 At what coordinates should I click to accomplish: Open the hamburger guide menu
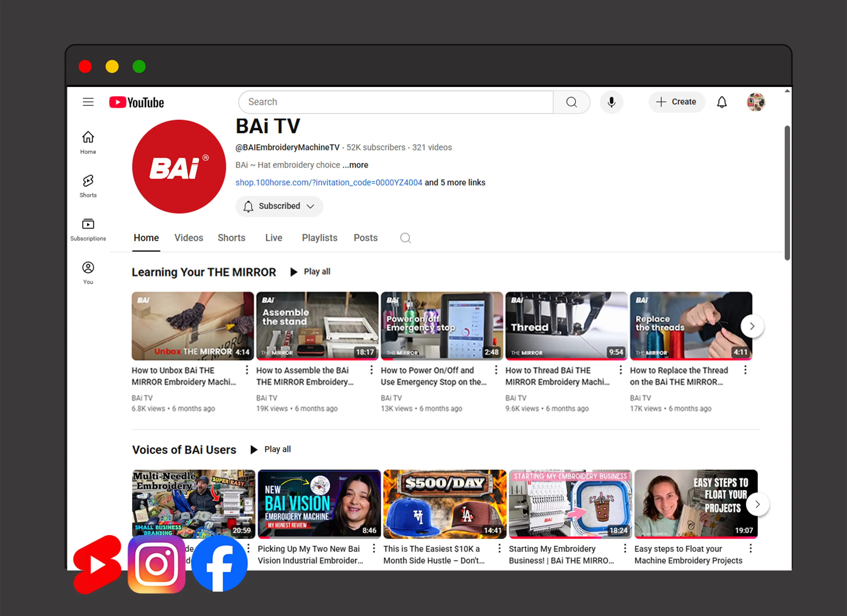tap(88, 102)
